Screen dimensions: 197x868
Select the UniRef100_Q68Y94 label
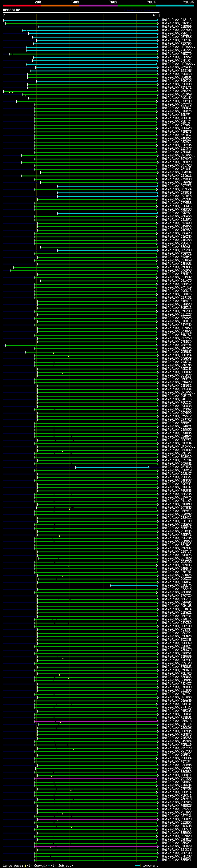pyautogui.click(x=176, y=345)
